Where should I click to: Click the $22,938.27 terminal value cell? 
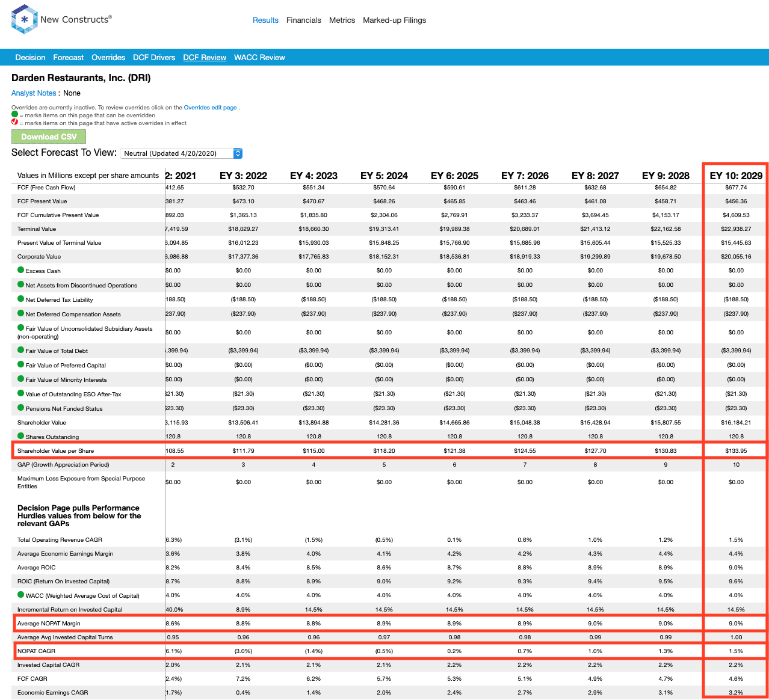click(736, 229)
